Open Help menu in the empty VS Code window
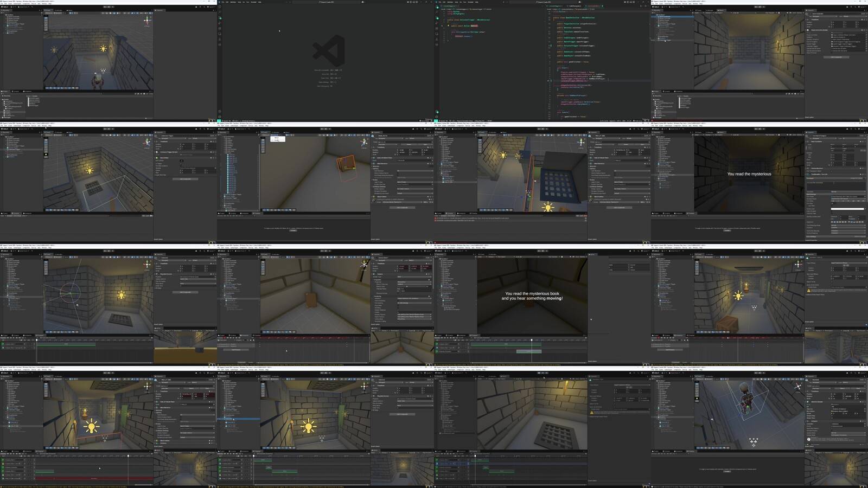 tap(259, 2)
